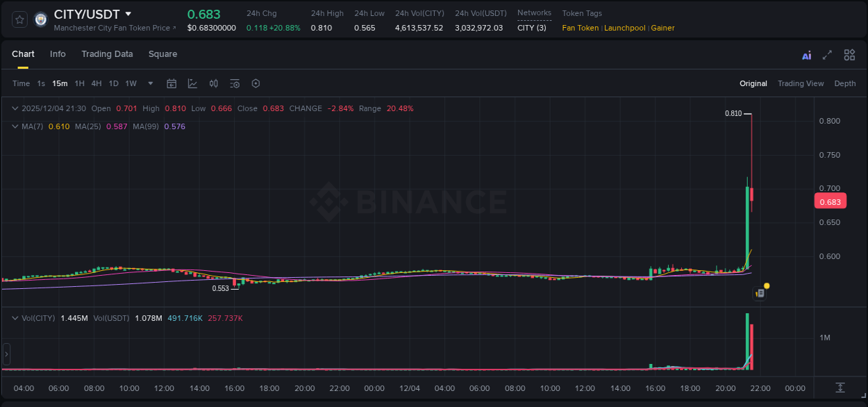Change chart style using the line-chart icon
This screenshot has height=407, width=868.
[192, 83]
